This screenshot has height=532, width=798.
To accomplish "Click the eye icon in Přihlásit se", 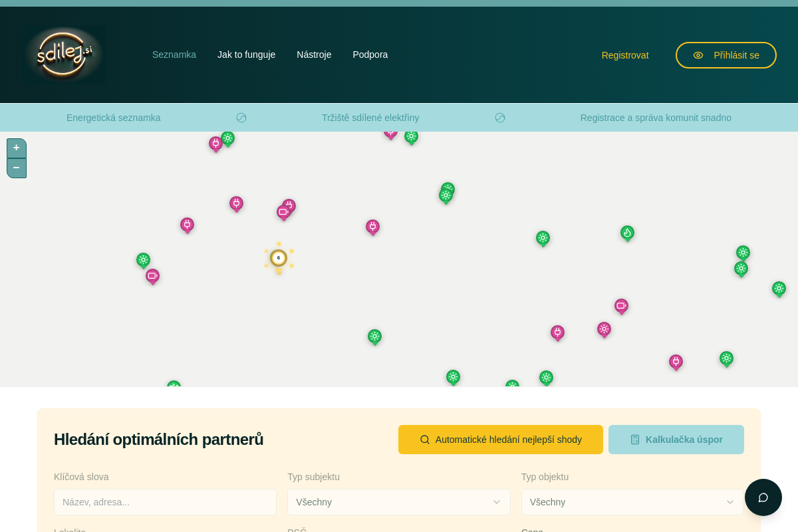I will 698,55.
